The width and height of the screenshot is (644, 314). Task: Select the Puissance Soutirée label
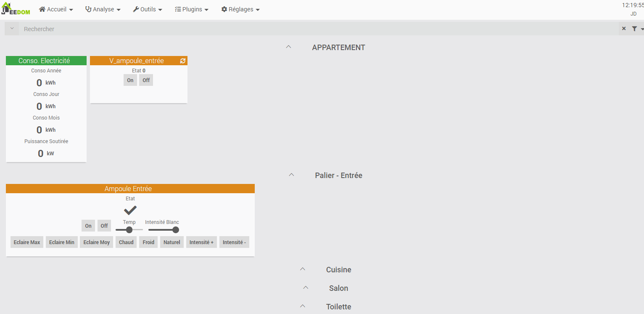[x=46, y=141]
